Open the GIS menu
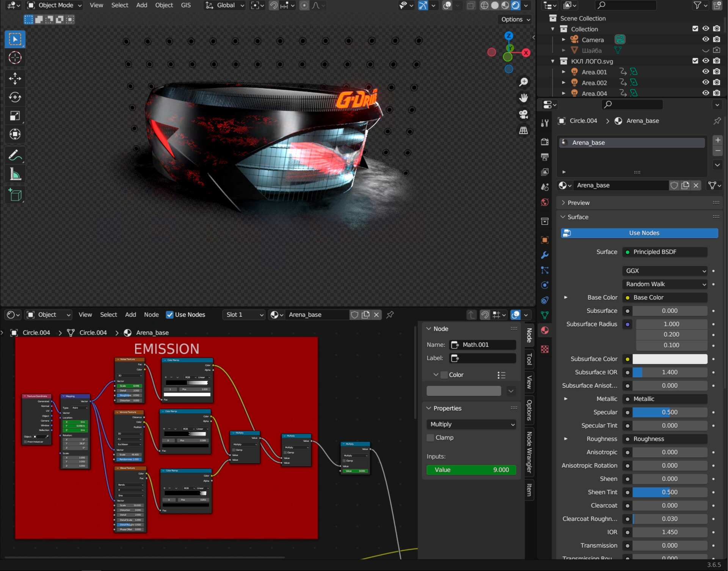 (x=186, y=5)
